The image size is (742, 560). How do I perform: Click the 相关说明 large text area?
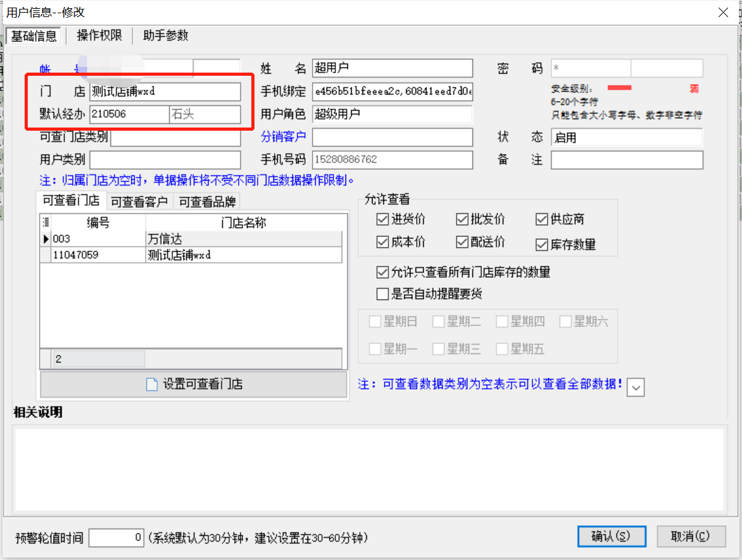pos(369,469)
